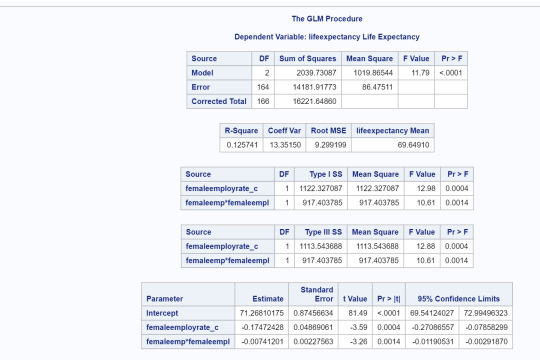Select the R-Square value 0.125741
The width and height of the screenshot is (540, 360).
coord(242,145)
